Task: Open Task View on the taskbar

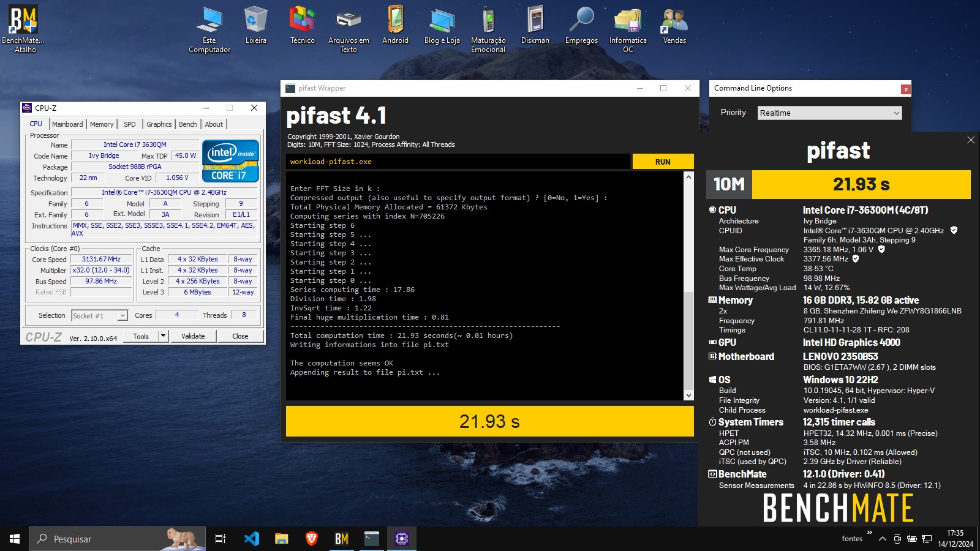Action: [221, 539]
